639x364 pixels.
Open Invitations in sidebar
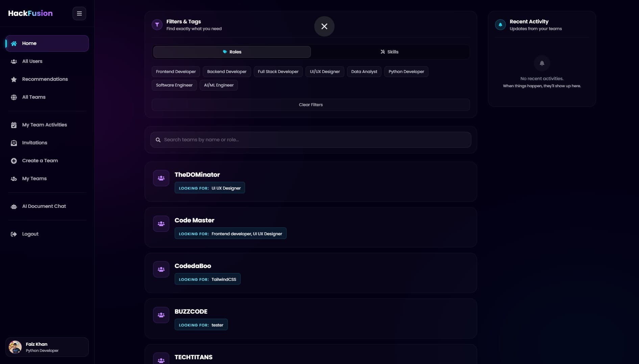[47, 143]
